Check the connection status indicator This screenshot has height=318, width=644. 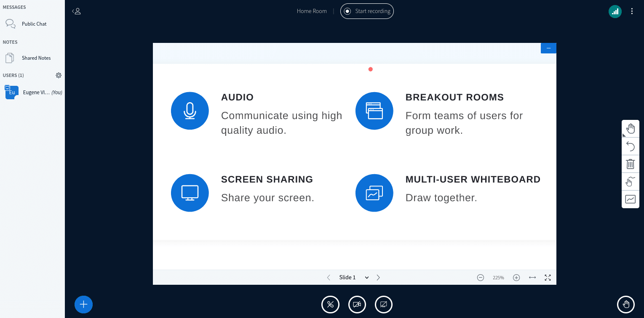pos(615,11)
